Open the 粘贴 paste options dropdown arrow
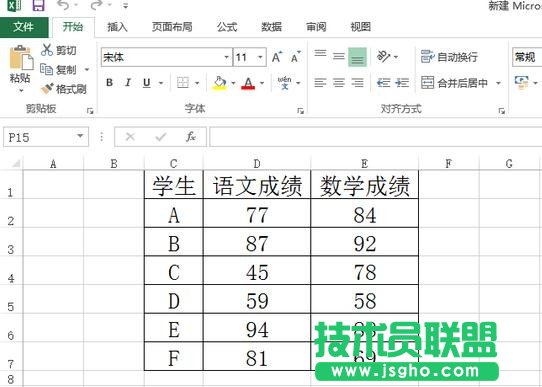 21,91
